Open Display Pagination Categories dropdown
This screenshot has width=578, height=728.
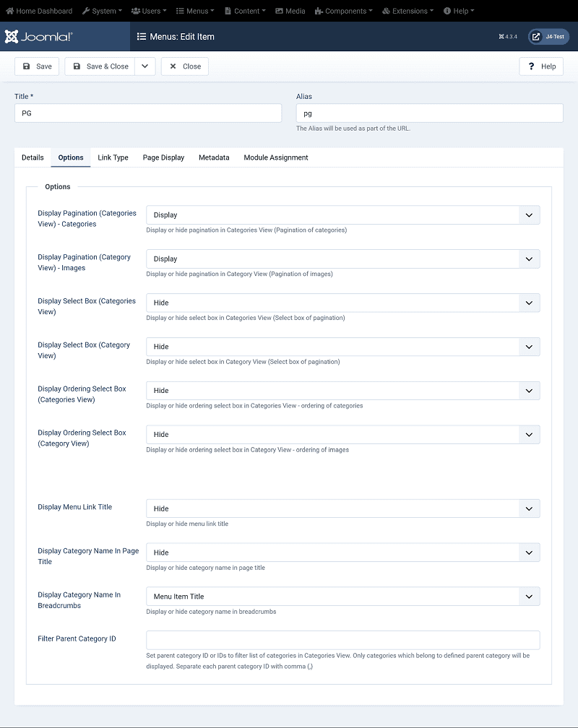[342, 215]
